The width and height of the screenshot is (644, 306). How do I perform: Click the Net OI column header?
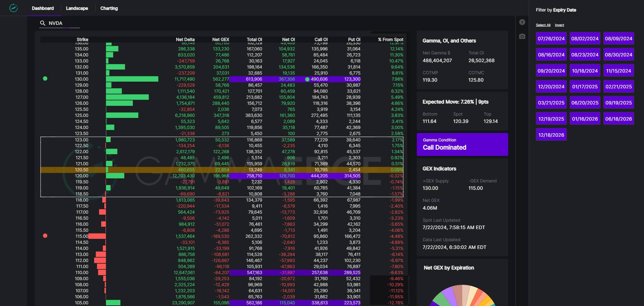point(288,40)
